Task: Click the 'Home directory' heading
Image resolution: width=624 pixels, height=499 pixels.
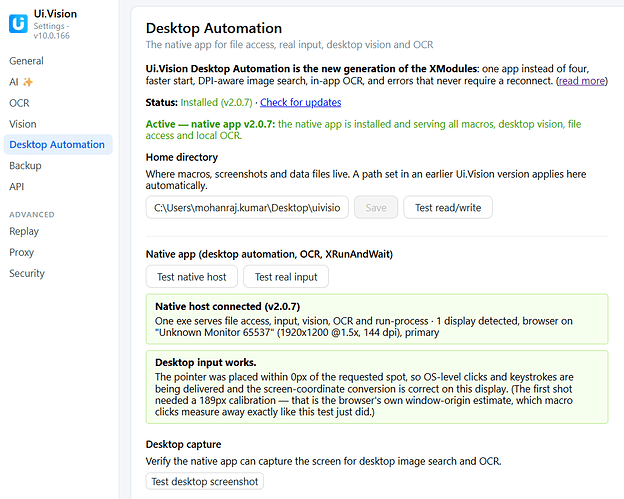Action: [182, 157]
